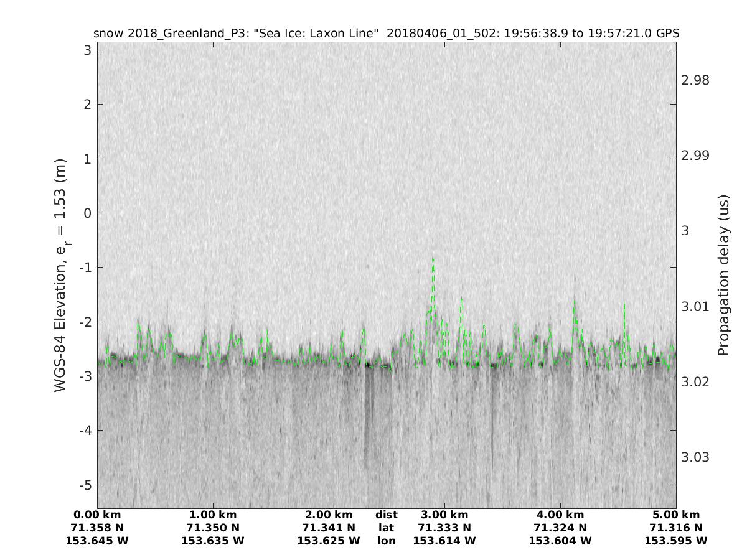Select the 1.00 km distance tick label
747x560 pixels.
[x=213, y=515]
